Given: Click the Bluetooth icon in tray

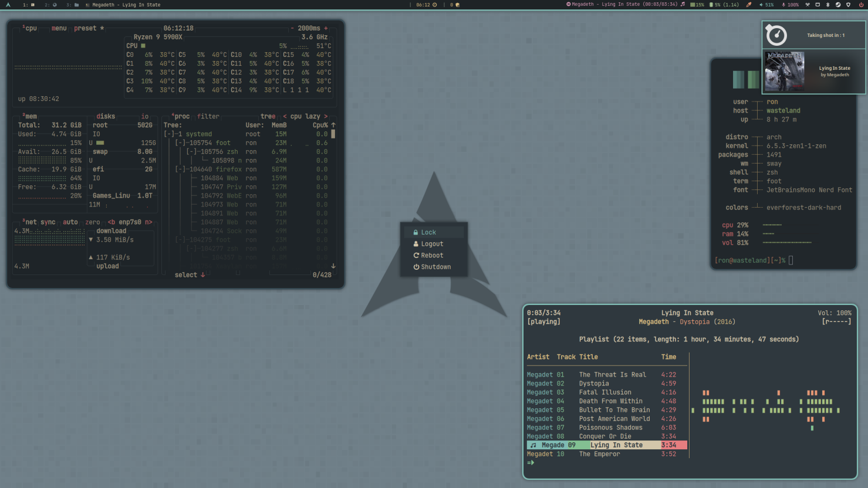Looking at the screenshot, I should 828,5.
